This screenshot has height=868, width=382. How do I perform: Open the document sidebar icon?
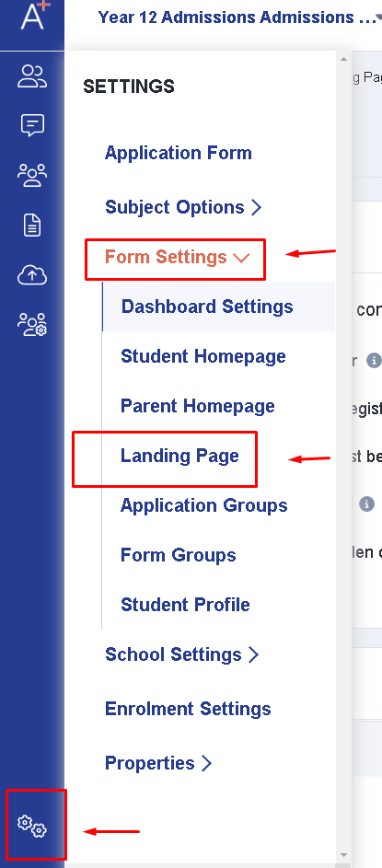pyautogui.click(x=32, y=226)
